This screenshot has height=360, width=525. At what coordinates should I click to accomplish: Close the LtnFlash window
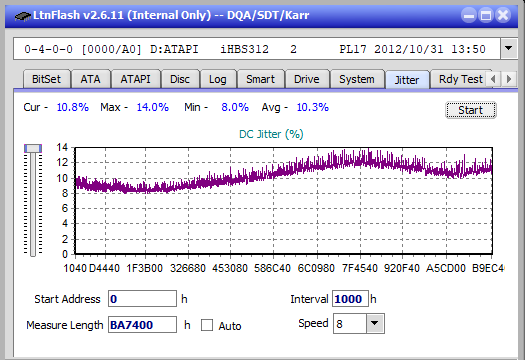503,15
